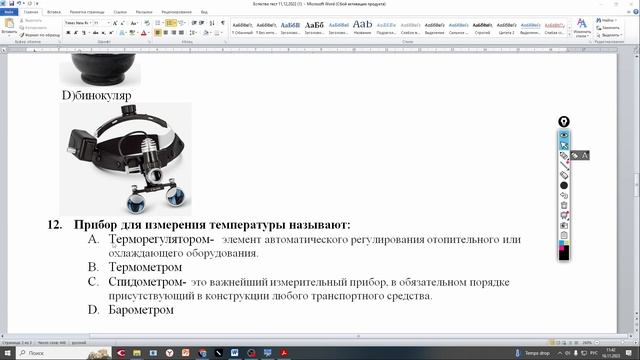
Task: Select the pen marker tool on annotation toolbar
Action: point(564,156)
